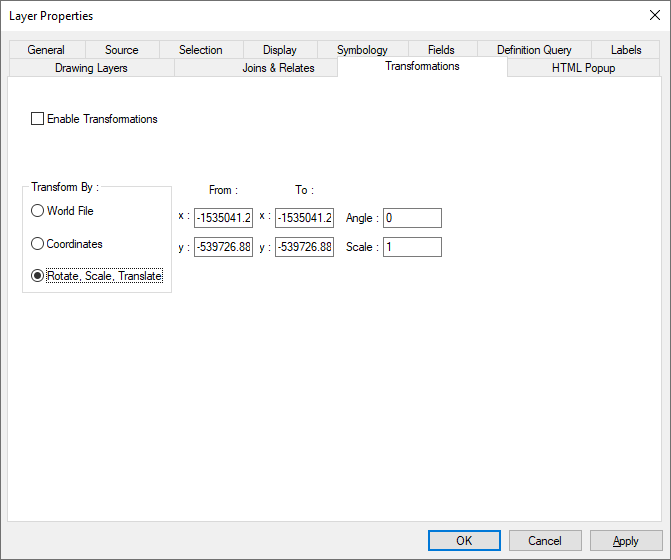671x560 pixels.
Task: Switch to the Labels tab
Action: (x=626, y=50)
